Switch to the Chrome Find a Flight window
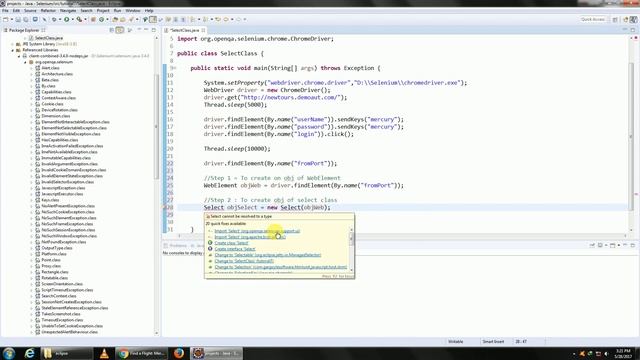The image size is (640, 360). point(142,353)
